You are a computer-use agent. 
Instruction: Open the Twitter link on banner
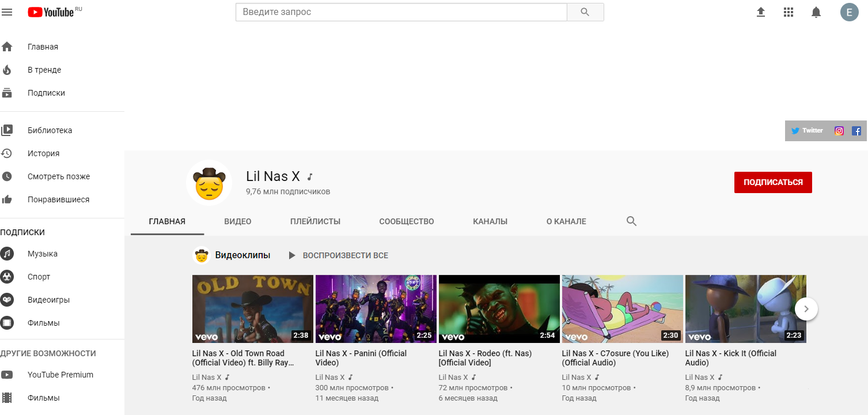tap(807, 130)
